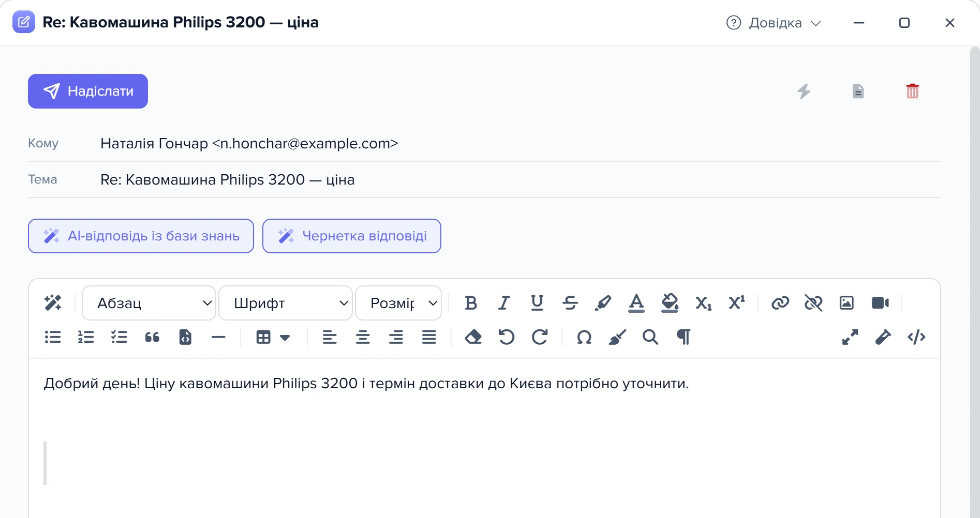Clear formatting with eraser icon
Viewport: 980px width, 518px height.
pos(473,337)
